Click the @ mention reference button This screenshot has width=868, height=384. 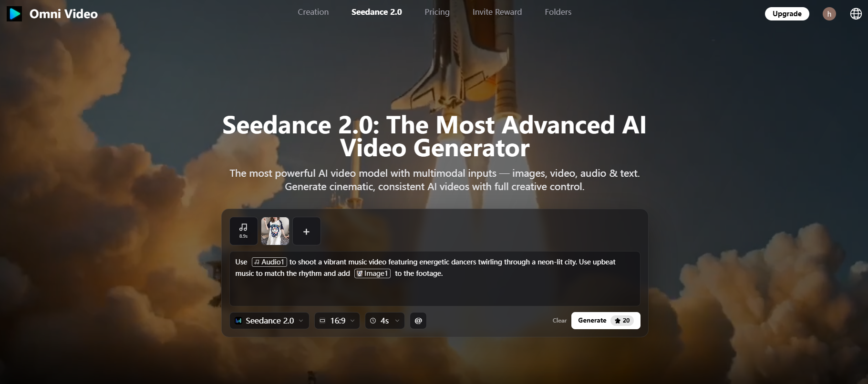tap(418, 321)
